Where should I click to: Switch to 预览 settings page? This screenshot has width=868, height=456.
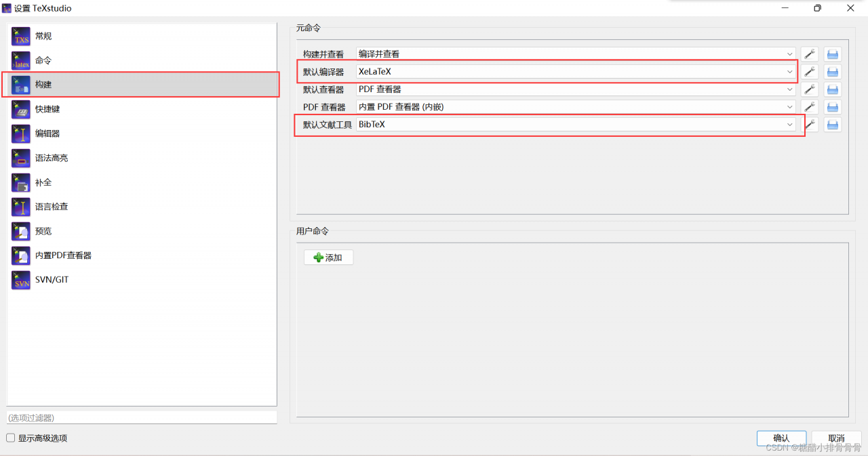tap(142, 231)
